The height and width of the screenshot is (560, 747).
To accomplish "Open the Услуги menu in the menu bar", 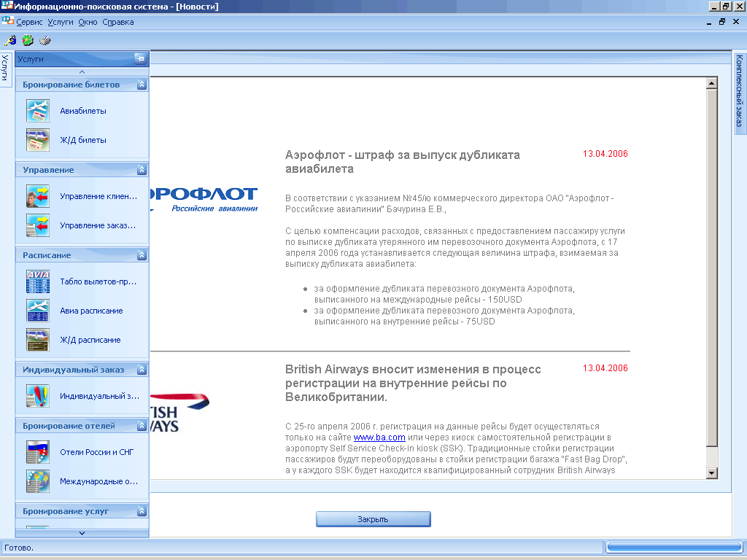I will (61, 22).
